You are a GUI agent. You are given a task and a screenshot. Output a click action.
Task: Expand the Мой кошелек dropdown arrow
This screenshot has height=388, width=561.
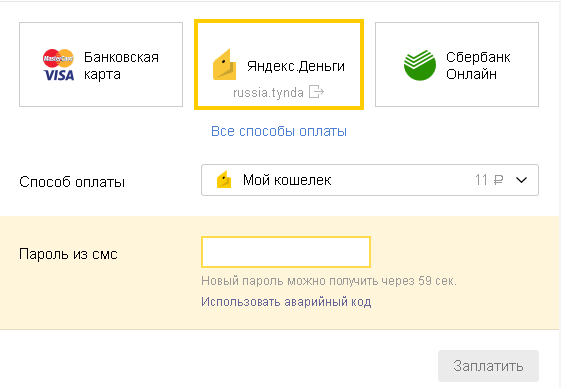[x=522, y=180]
